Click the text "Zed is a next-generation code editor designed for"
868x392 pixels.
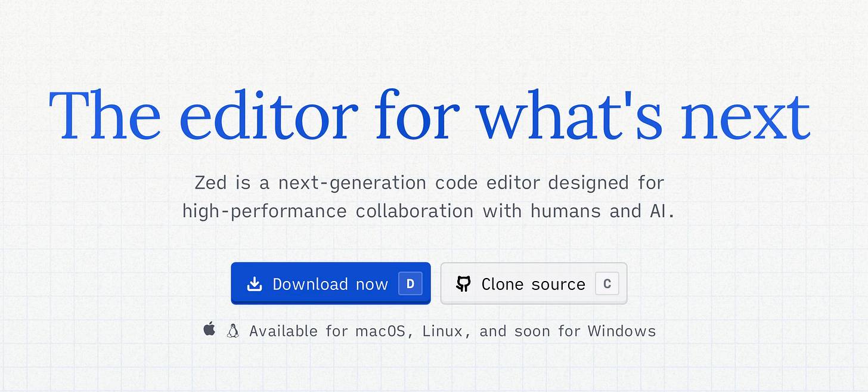(x=429, y=182)
